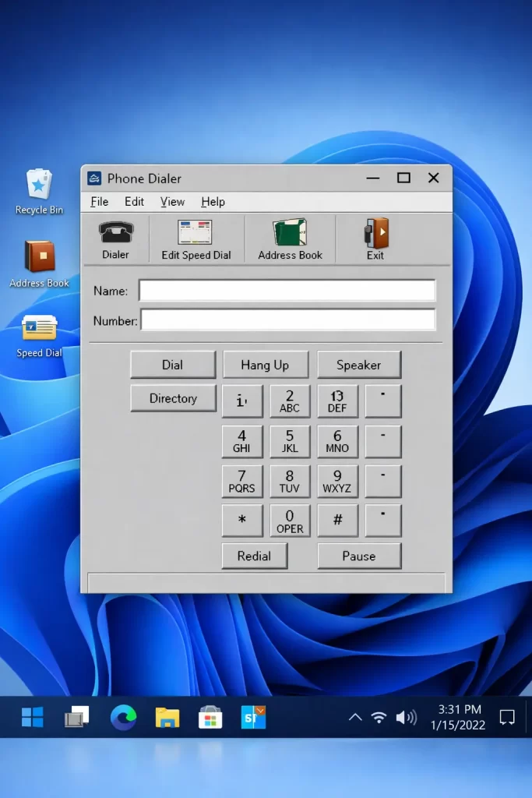Click the dot key right of 6 MNO

pyautogui.click(x=383, y=441)
